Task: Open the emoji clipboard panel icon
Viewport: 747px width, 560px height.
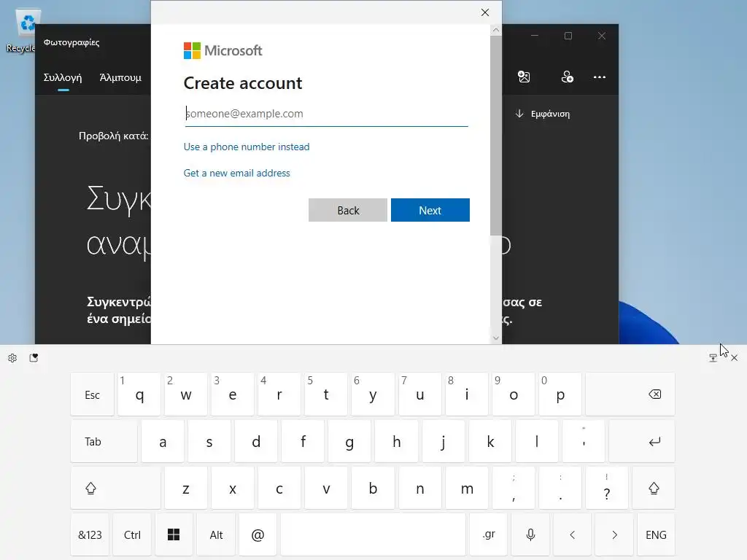Action: point(34,358)
